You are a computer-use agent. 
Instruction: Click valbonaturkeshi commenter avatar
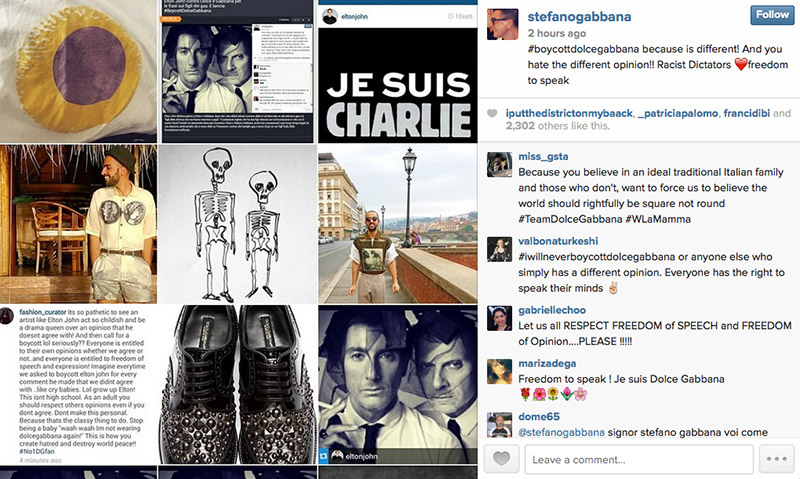point(499,249)
